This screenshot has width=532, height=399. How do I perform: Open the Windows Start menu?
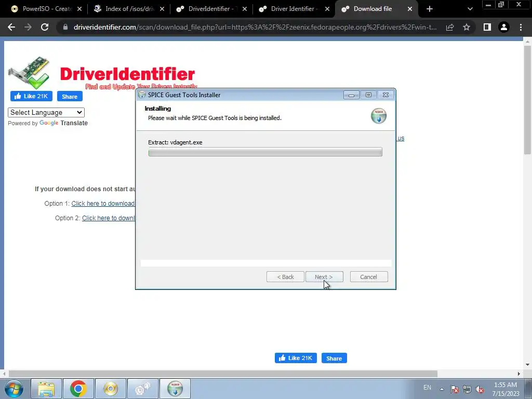tap(14, 389)
